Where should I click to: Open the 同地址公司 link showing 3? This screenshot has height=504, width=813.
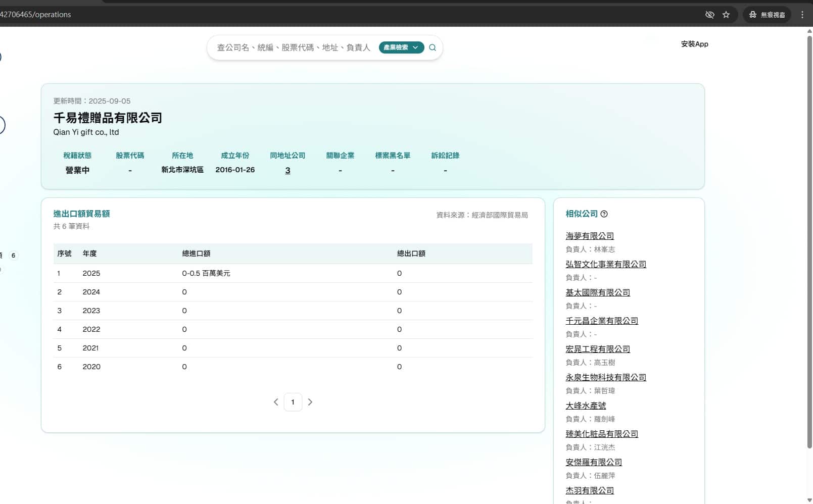tap(288, 170)
